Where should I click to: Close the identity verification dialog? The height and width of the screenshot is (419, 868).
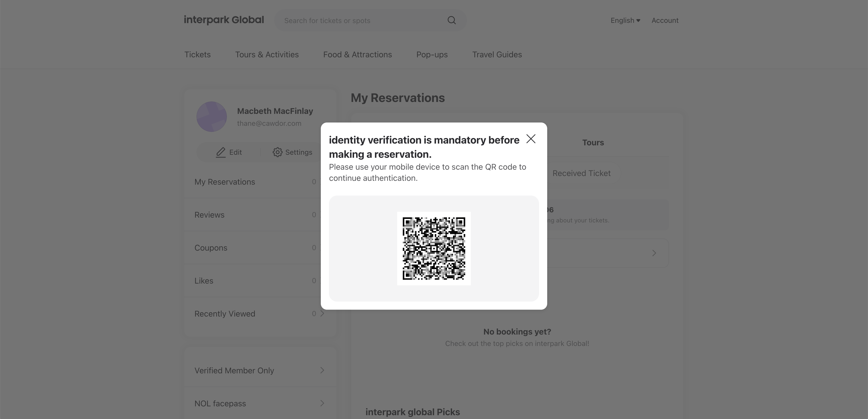[531, 139]
